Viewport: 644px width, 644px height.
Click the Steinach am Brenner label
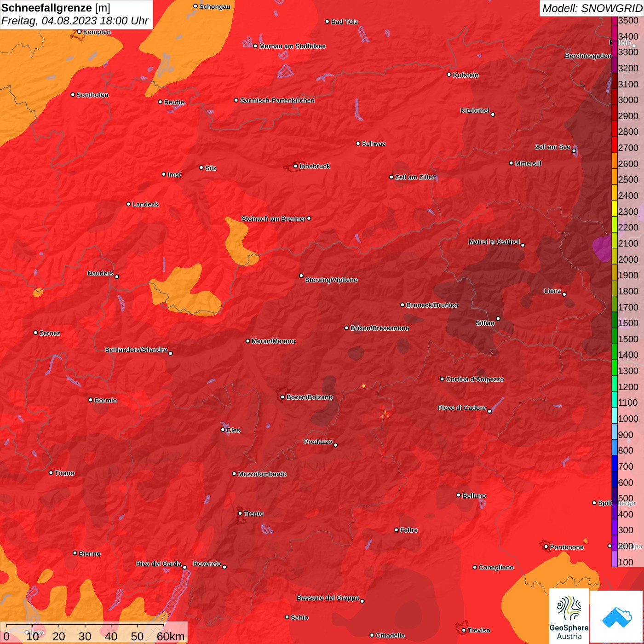coord(273,218)
